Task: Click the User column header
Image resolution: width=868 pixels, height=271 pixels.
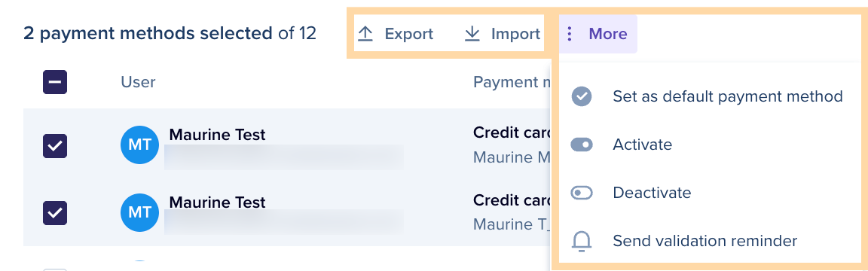Action: 138,82
